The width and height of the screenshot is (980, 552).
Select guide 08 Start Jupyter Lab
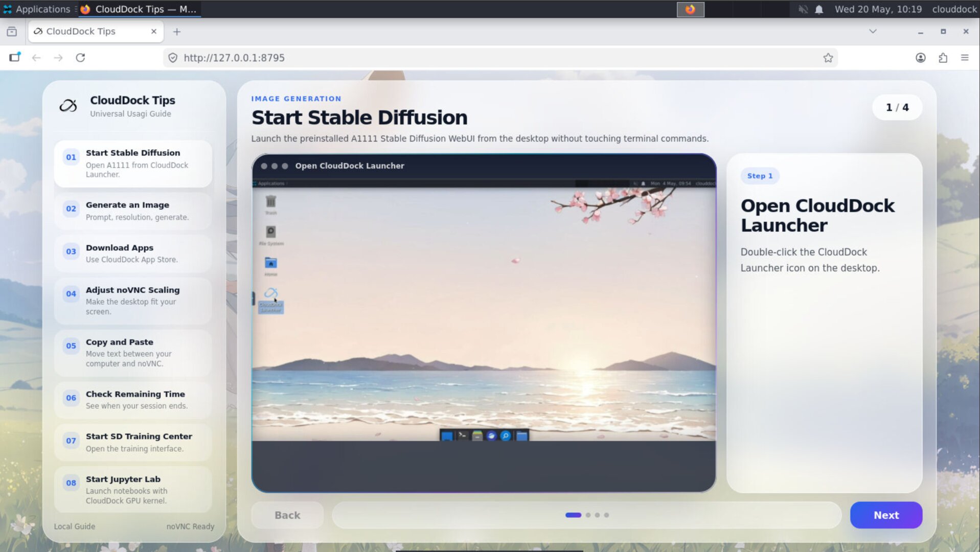133,489
